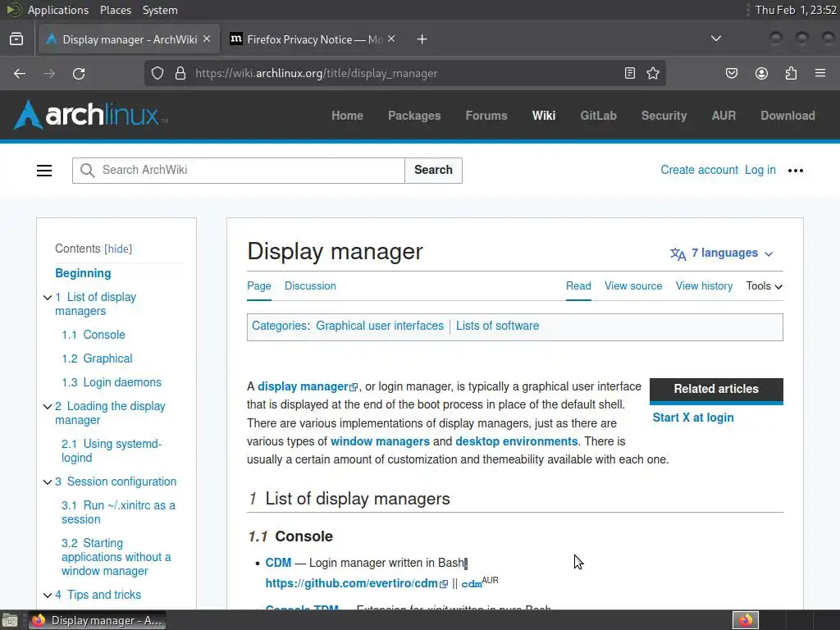Open Download in Arch navigation

pos(787,116)
